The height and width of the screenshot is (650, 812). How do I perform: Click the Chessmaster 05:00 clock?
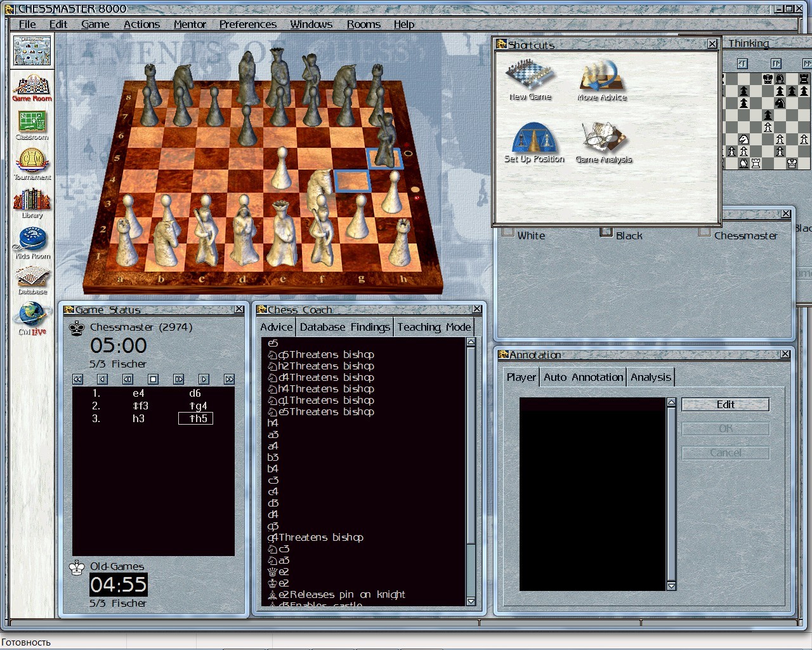click(118, 345)
